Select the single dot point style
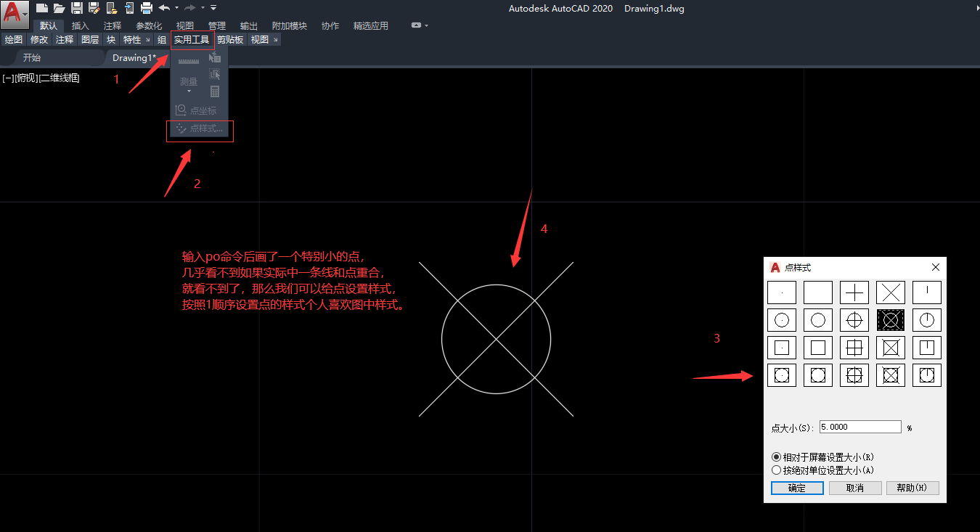Screen dimensions: 980x532 coord(782,292)
